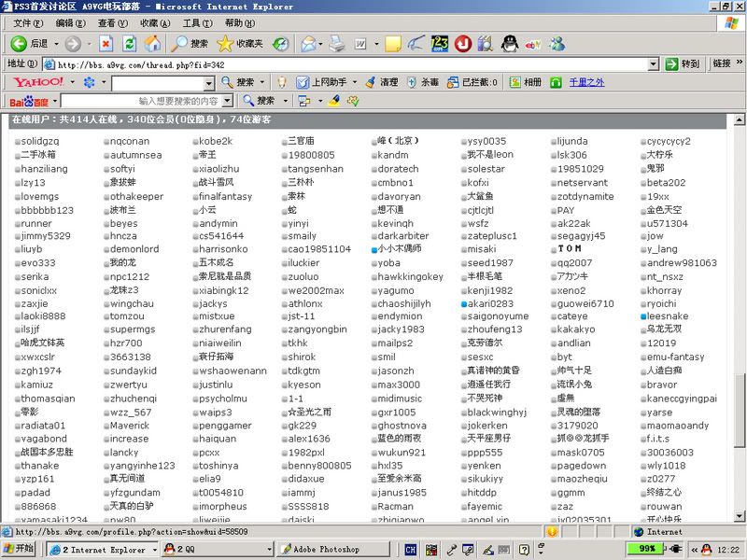
Task: Click the MSN Messenger toolbar icon
Action: click(x=557, y=44)
